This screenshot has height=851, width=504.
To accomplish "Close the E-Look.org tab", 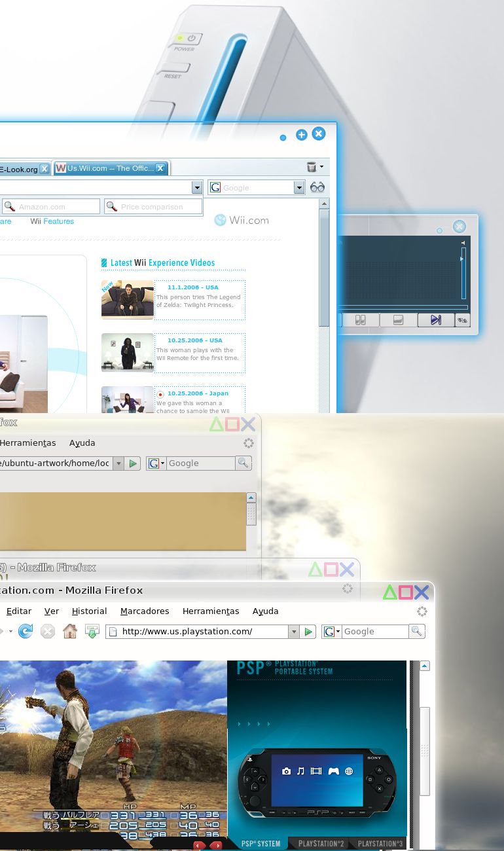I will click(x=44, y=169).
